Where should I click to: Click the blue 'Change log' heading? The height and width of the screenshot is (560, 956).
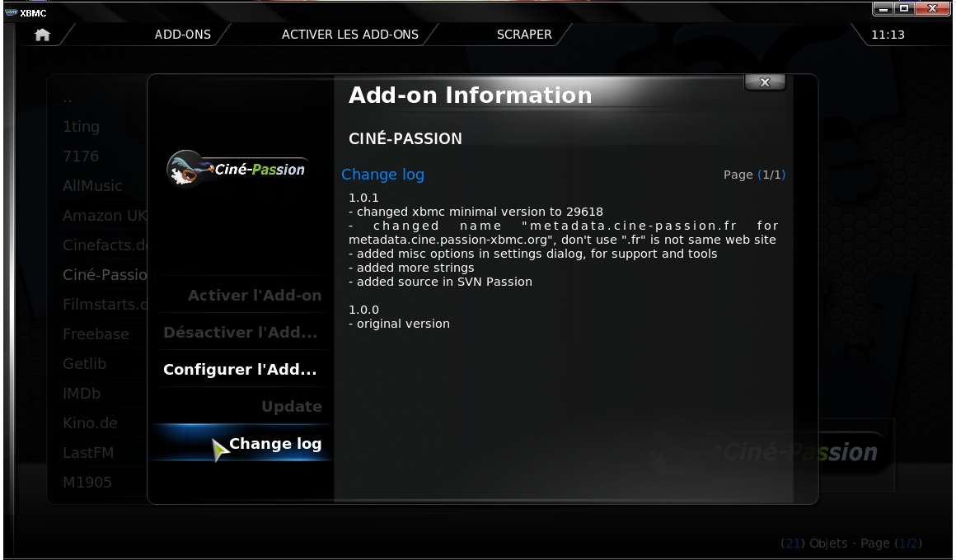point(382,175)
